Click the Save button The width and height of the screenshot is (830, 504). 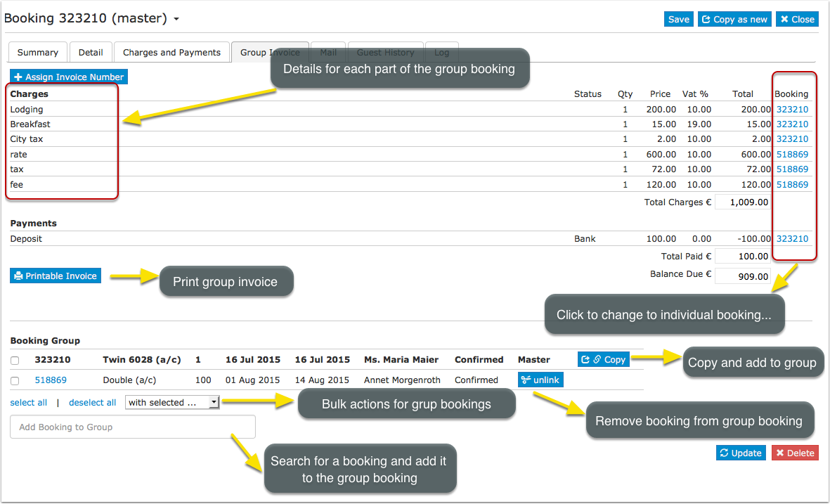pyautogui.click(x=679, y=19)
